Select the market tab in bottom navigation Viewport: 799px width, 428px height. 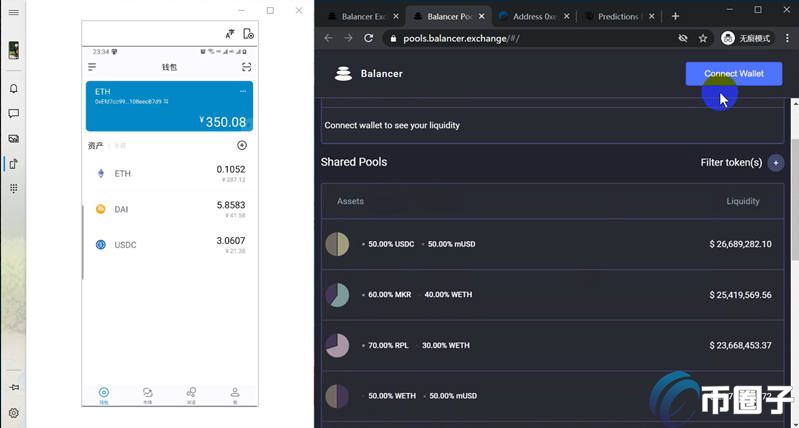147,395
